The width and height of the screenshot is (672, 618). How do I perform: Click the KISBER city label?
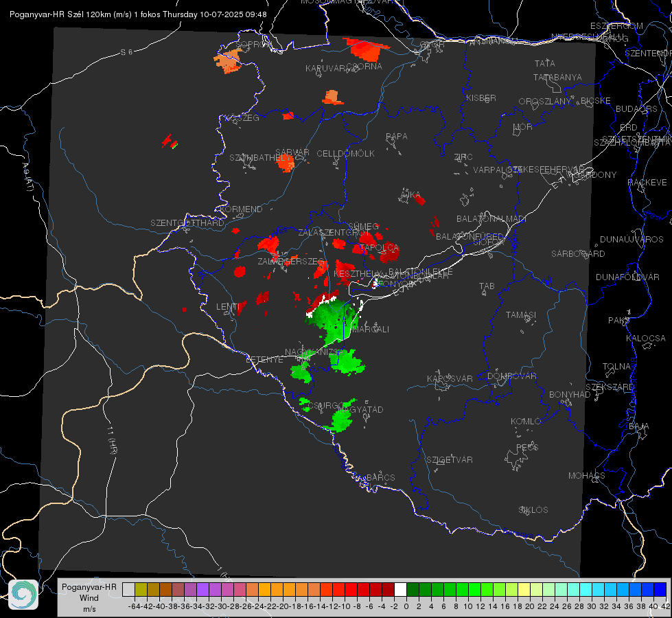(x=481, y=98)
